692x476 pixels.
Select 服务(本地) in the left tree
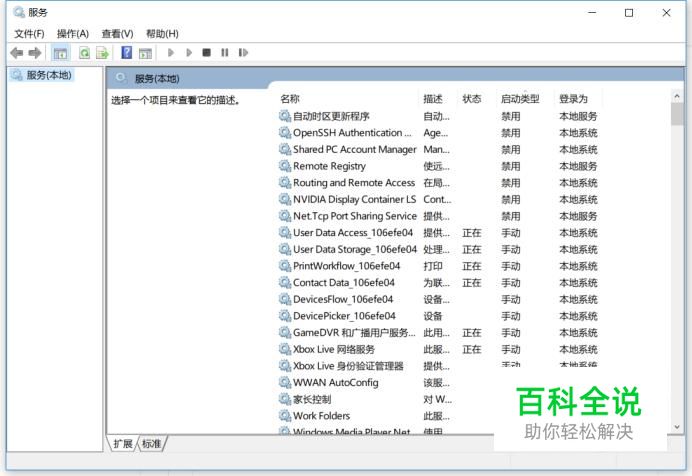pos(49,75)
